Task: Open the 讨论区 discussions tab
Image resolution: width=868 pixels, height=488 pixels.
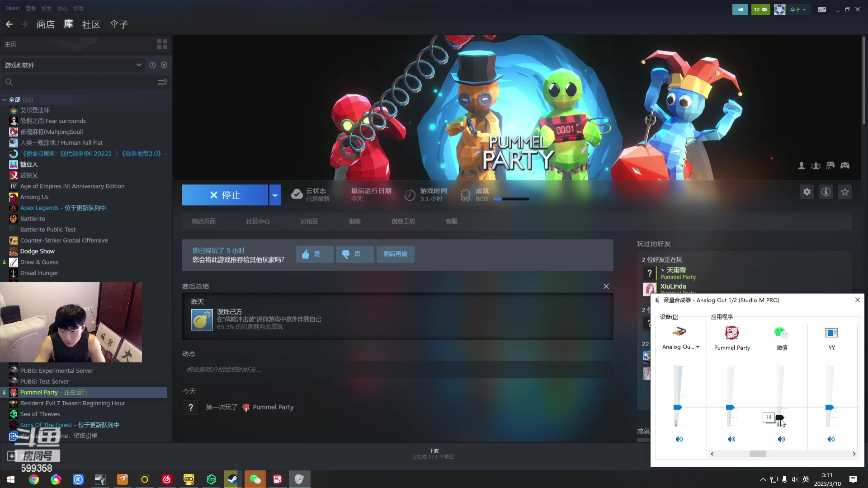Action: pos(309,221)
